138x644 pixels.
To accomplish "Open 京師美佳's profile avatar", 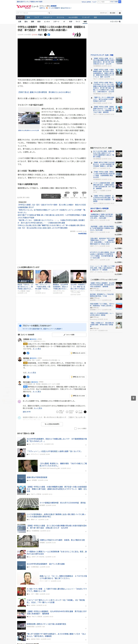I will point(20,340).
